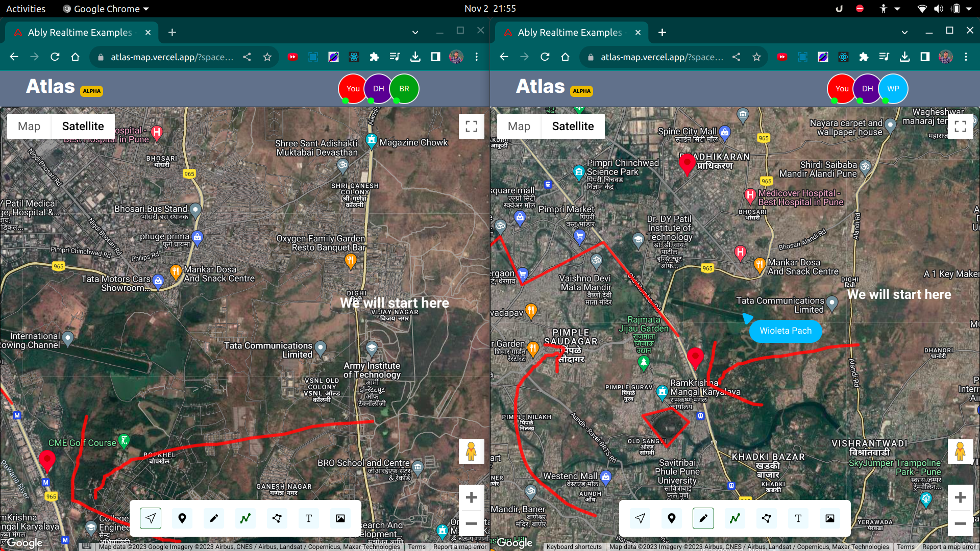The height and width of the screenshot is (551, 980).
Task: Pick the text tool in left map toolbar
Action: coord(308,518)
